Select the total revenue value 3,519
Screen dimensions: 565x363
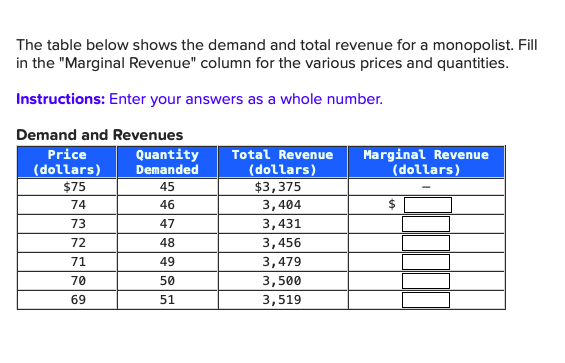pyautogui.click(x=281, y=300)
